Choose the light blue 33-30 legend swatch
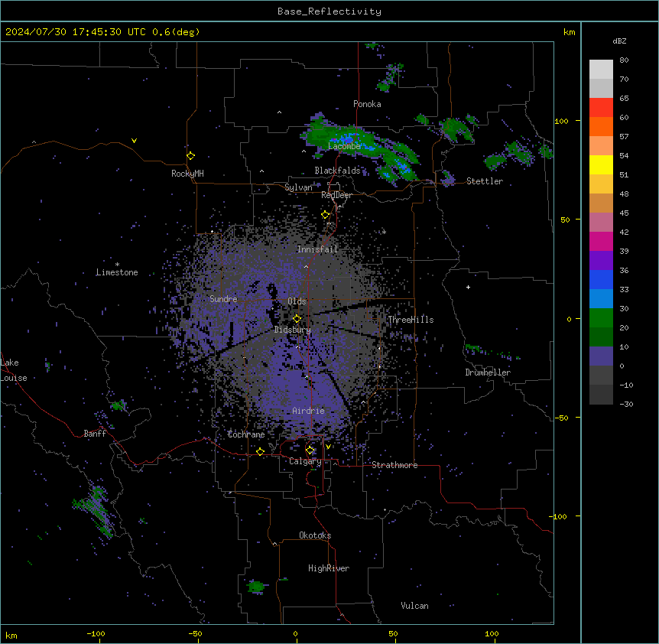Viewport: 659px width, 644px height. click(601, 298)
